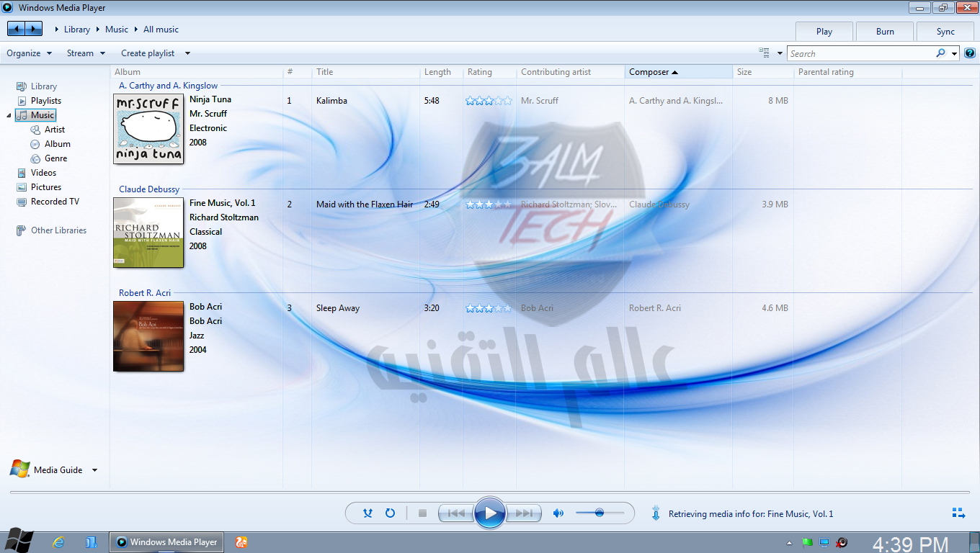980x553 pixels.
Task: Click Music in the breadcrumb
Action: (117, 30)
